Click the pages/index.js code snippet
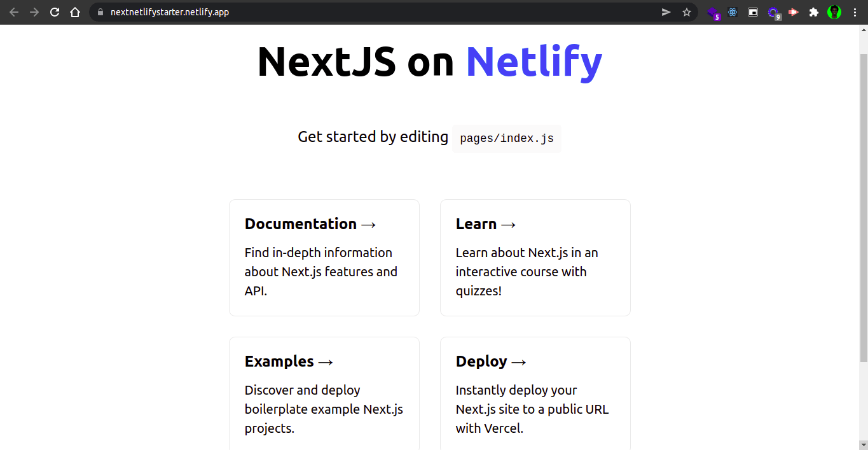Screen dimensions: 868x450 tap(507, 139)
